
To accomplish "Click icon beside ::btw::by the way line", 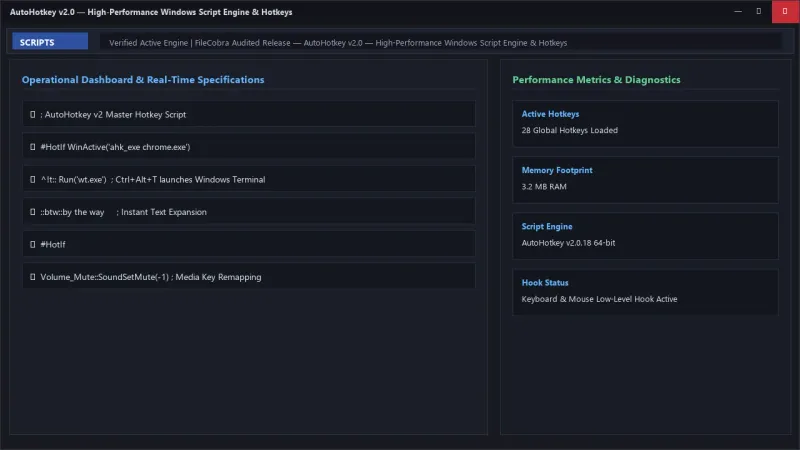I will pos(33,212).
